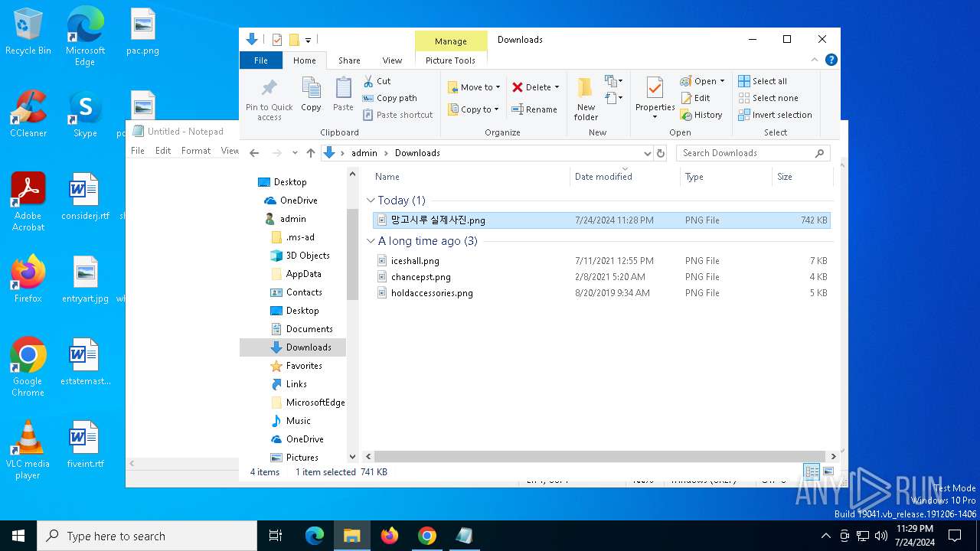The image size is (980, 551).
Task: Click the Manage contextual tab
Action: click(x=451, y=41)
